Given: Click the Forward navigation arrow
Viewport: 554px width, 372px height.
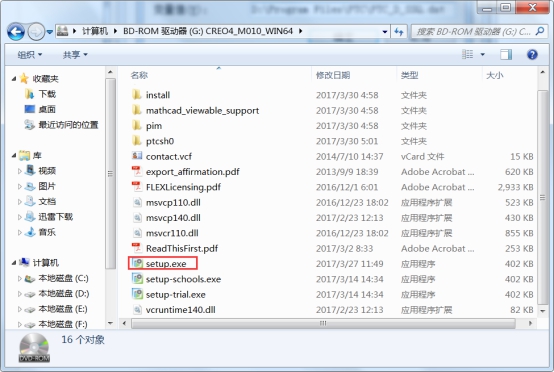Looking at the screenshot, I should [36, 32].
